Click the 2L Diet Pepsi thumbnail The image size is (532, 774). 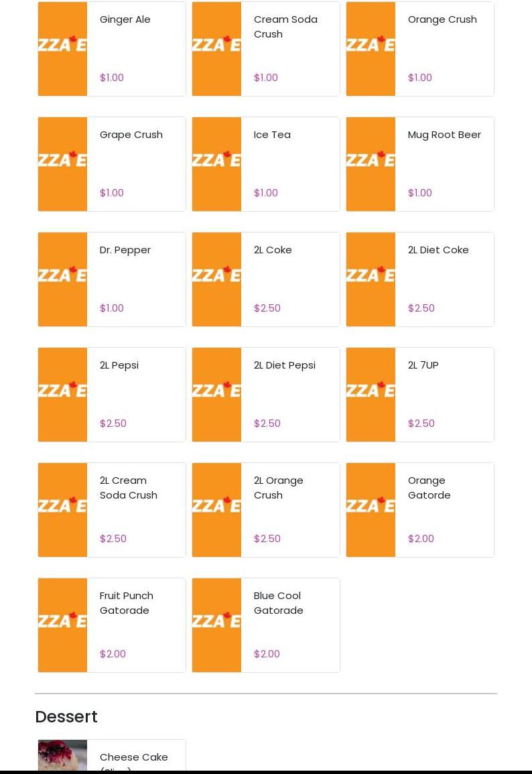tap(216, 395)
